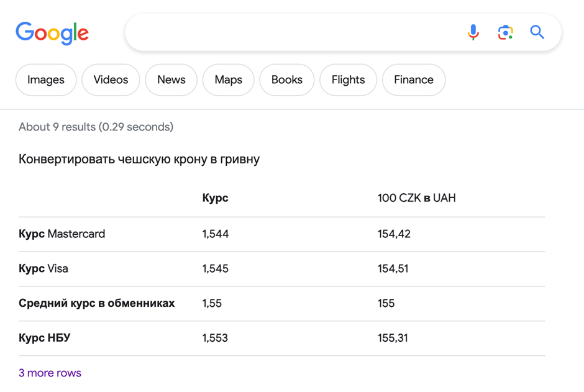Switch to the Videos tab
Screen dimensions: 584x392
(111, 80)
